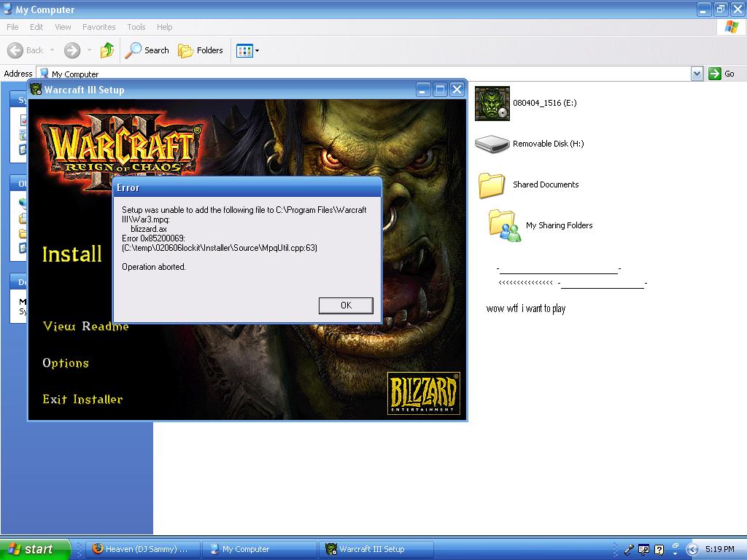The height and width of the screenshot is (560, 747).
Task: Open the Views icon dropdown
Action: tap(248, 50)
